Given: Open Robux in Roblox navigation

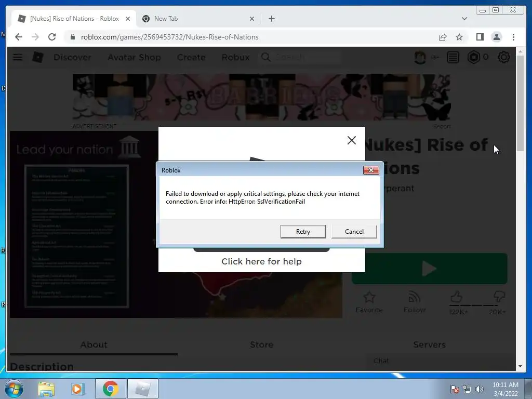Looking at the screenshot, I should coord(235,57).
